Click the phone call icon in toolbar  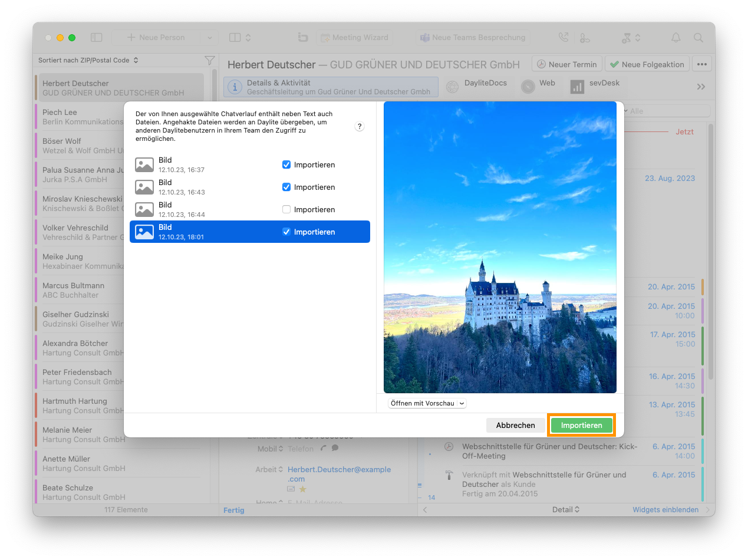click(x=564, y=37)
